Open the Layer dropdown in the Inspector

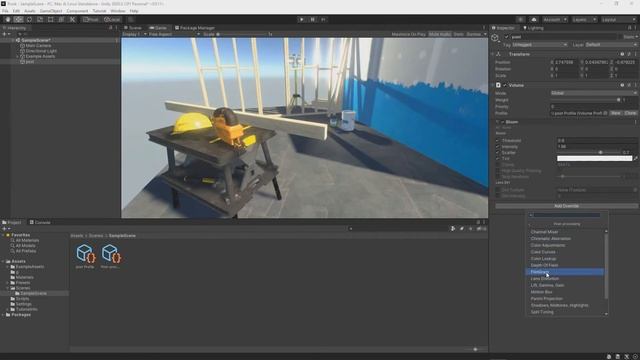coord(611,44)
